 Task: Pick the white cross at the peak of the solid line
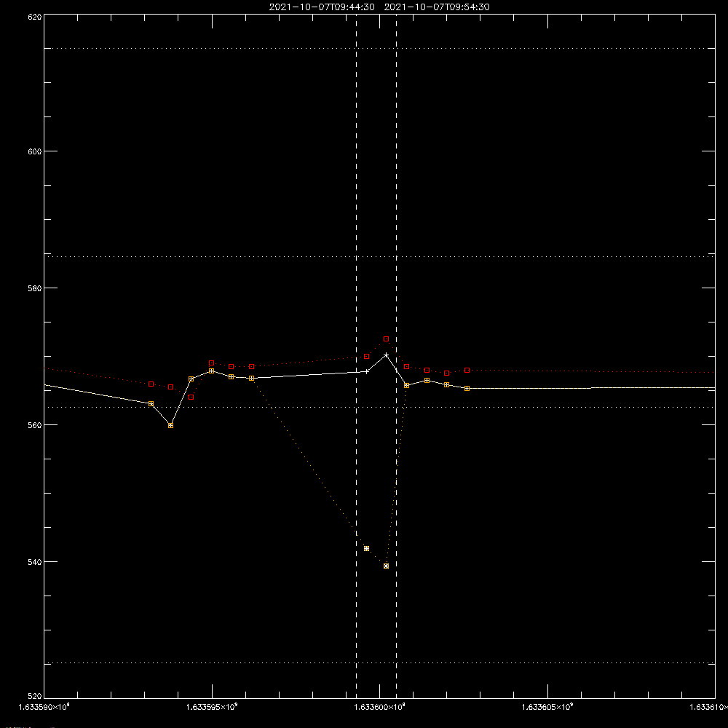click(387, 355)
